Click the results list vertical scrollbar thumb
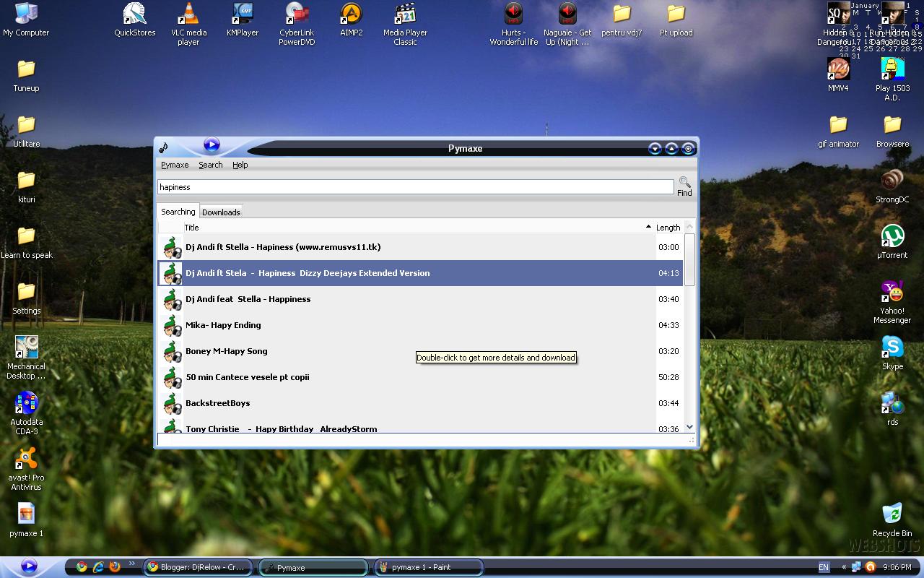924x578 pixels. [689, 259]
